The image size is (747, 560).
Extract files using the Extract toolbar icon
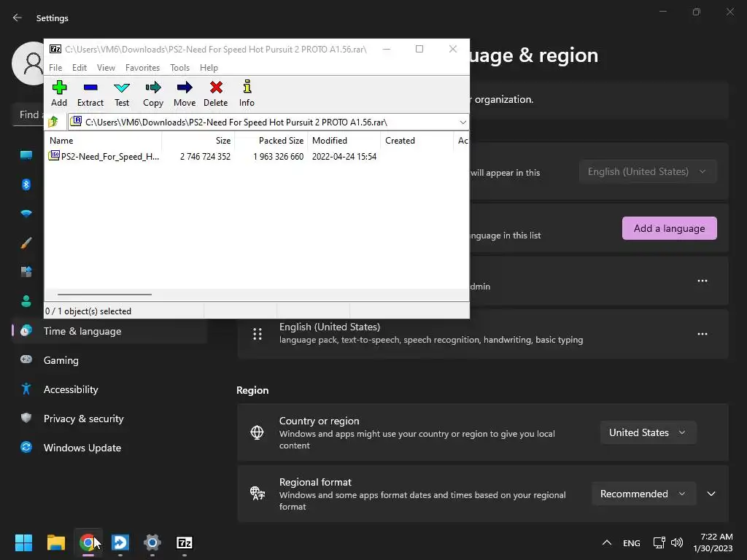90,94
